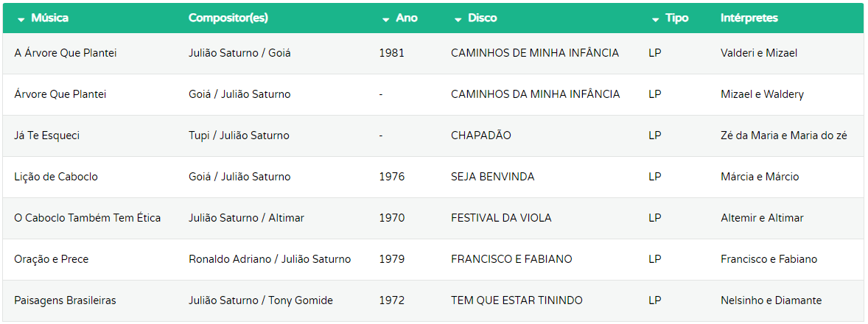Select the disc TEM QUE ESTAR TININDO
868x324 pixels.
click(517, 300)
